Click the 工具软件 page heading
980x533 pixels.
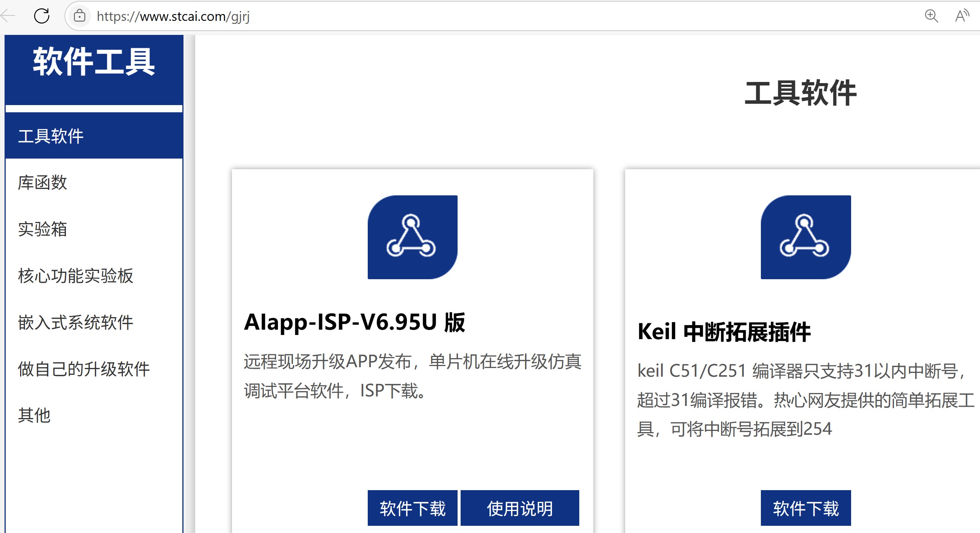click(x=800, y=93)
